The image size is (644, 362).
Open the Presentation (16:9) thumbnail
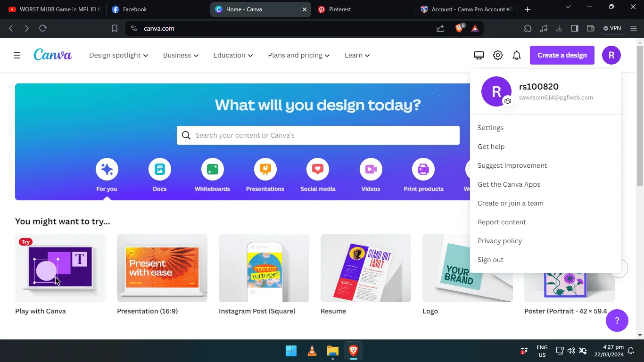162,268
